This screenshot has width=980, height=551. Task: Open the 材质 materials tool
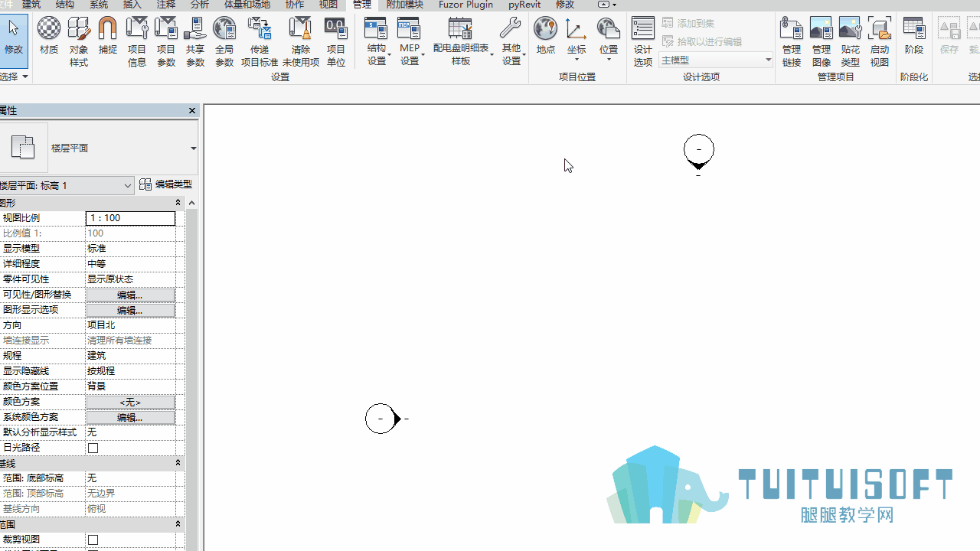(x=49, y=40)
